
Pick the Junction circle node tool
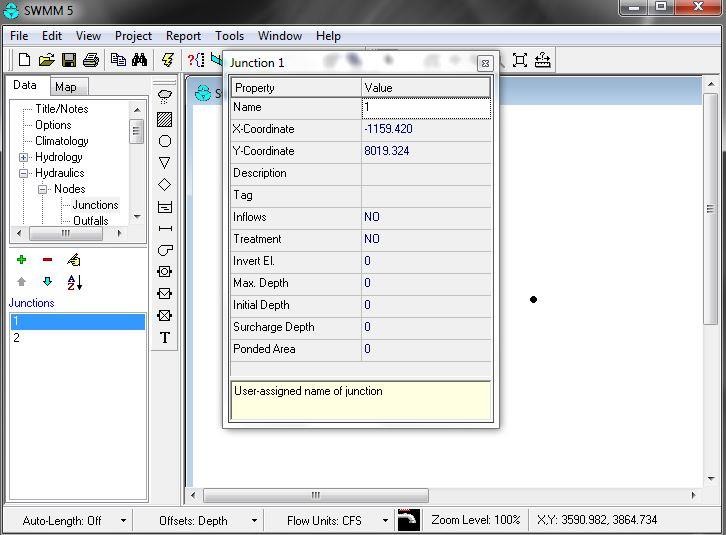pyautogui.click(x=165, y=141)
